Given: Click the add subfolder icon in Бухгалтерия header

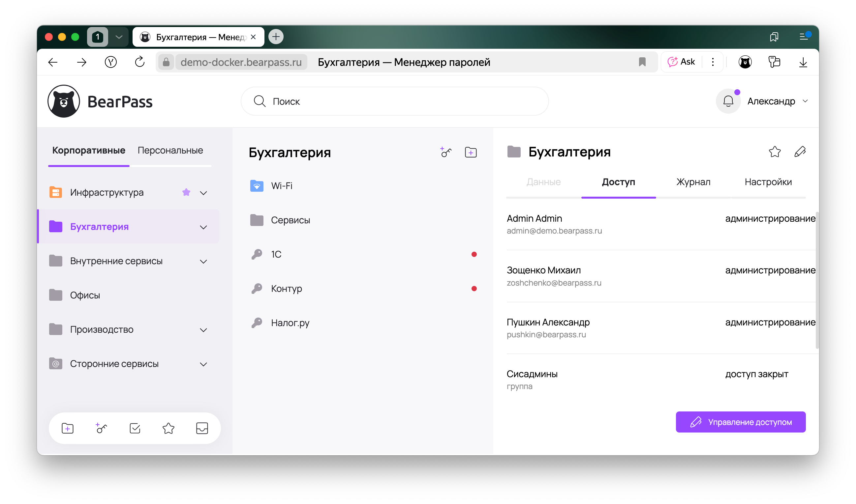Looking at the screenshot, I should [x=471, y=153].
